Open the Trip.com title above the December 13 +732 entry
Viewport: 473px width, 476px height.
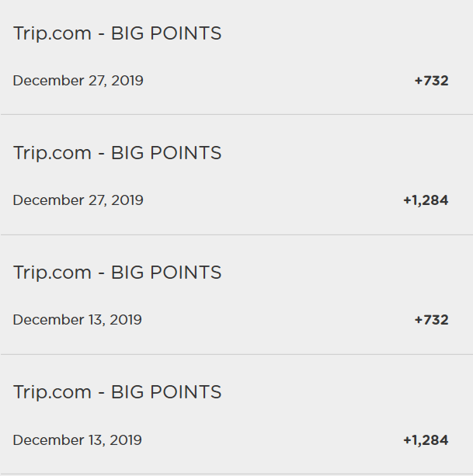[117, 273]
